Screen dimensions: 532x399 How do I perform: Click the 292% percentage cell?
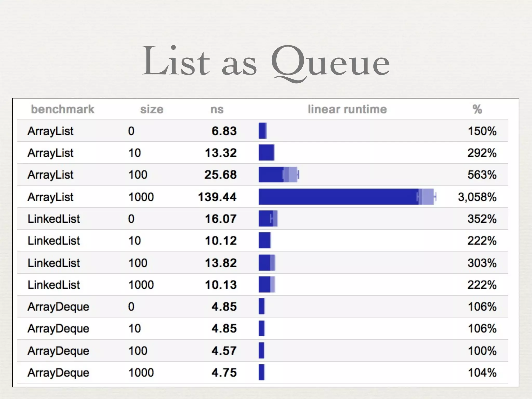482,152
